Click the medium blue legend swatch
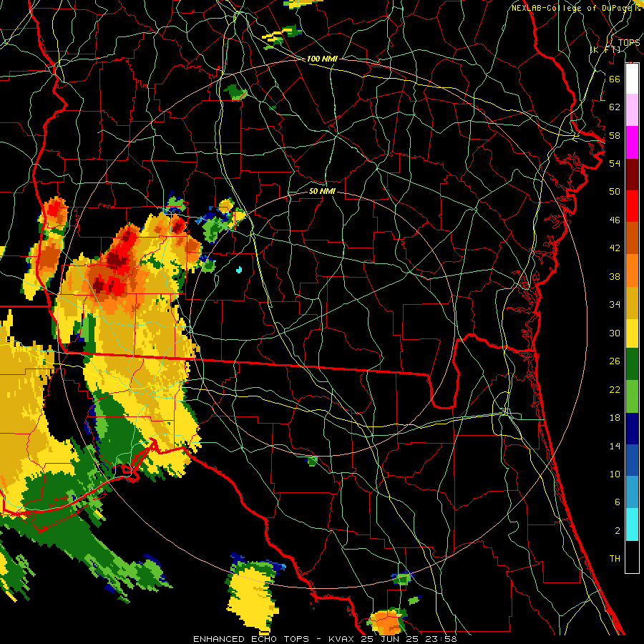This screenshot has height=644, width=644. (632, 460)
